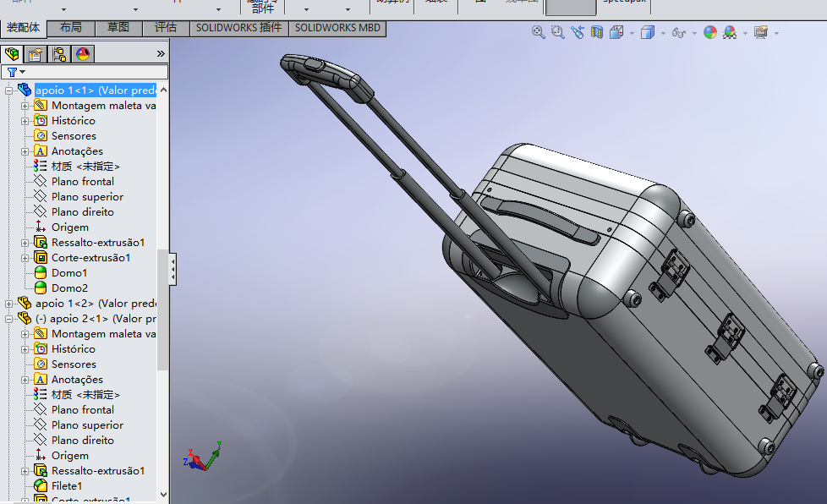This screenshot has width=827, height=504.
Task: Click the tree scrollbar down arrow
Action: (x=163, y=495)
